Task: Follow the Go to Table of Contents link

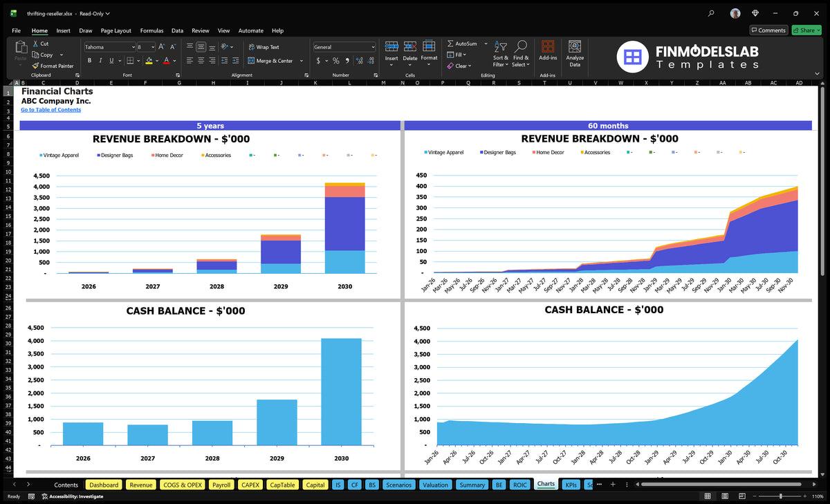Action: coord(50,110)
